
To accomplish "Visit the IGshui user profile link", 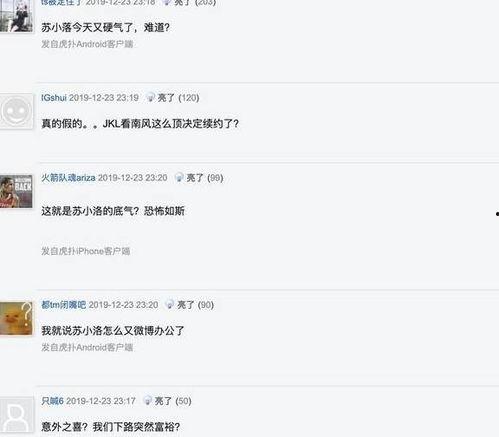I will click(x=54, y=98).
